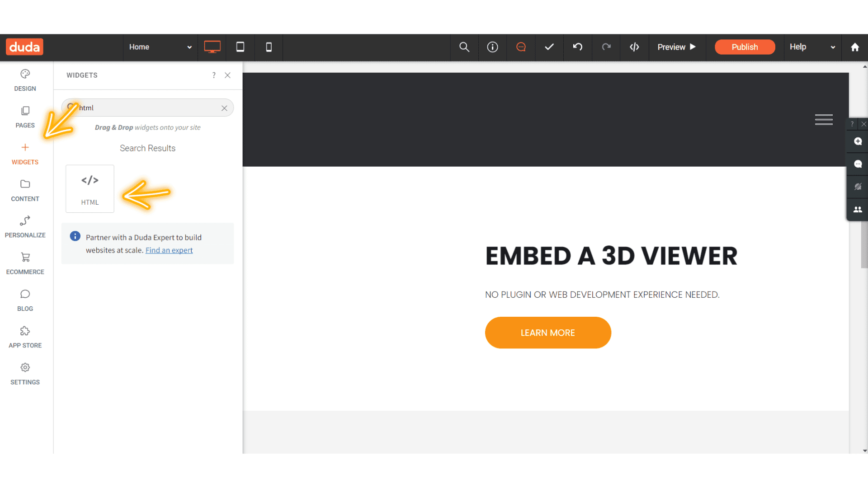868x488 pixels.
Task: Click the Find an expert link
Action: click(169, 250)
